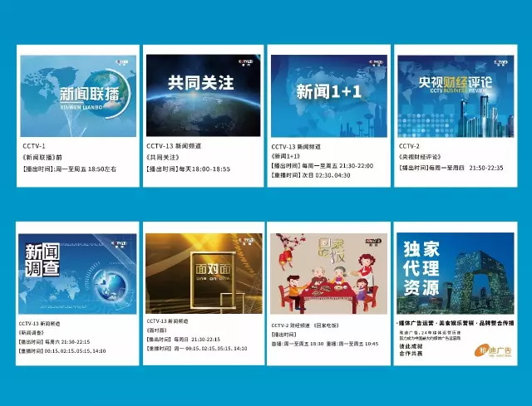532x406 pixels.
Task: Click the CCTV logo on 新闻1+1 image
Action: coord(376,63)
